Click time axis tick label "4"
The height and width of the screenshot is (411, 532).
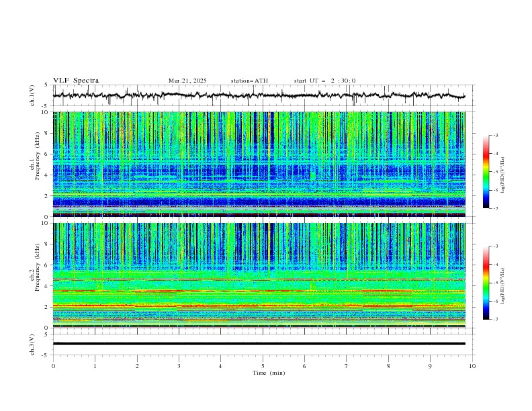click(x=220, y=366)
